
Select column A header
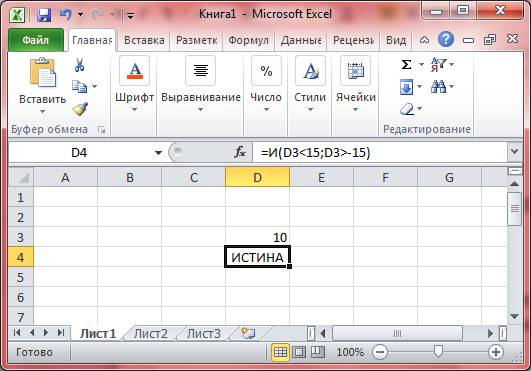[65, 177]
